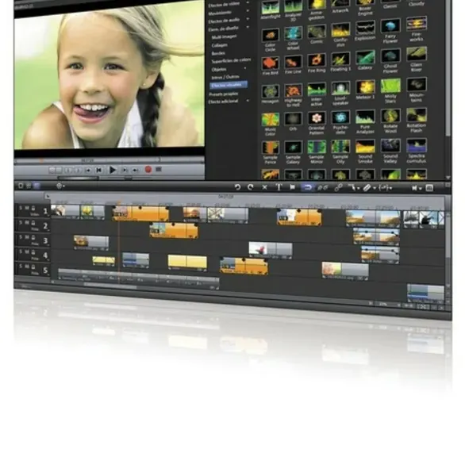Select Superficies de colores category
The image size is (465, 476).
pyautogui.click(x=231, y=60)
